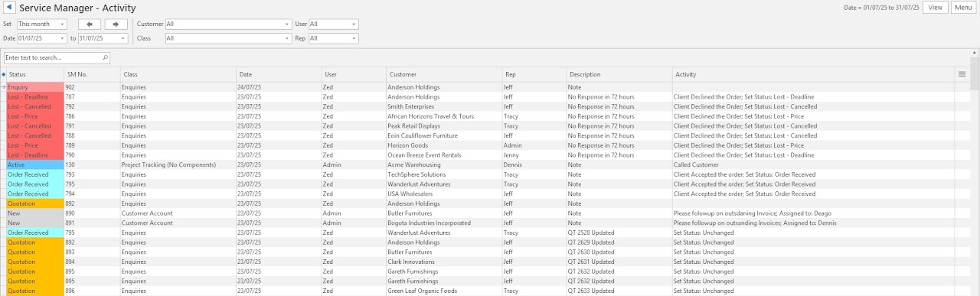
Task: Click customer 'Clark Innovations'
Action: (412, 262)
